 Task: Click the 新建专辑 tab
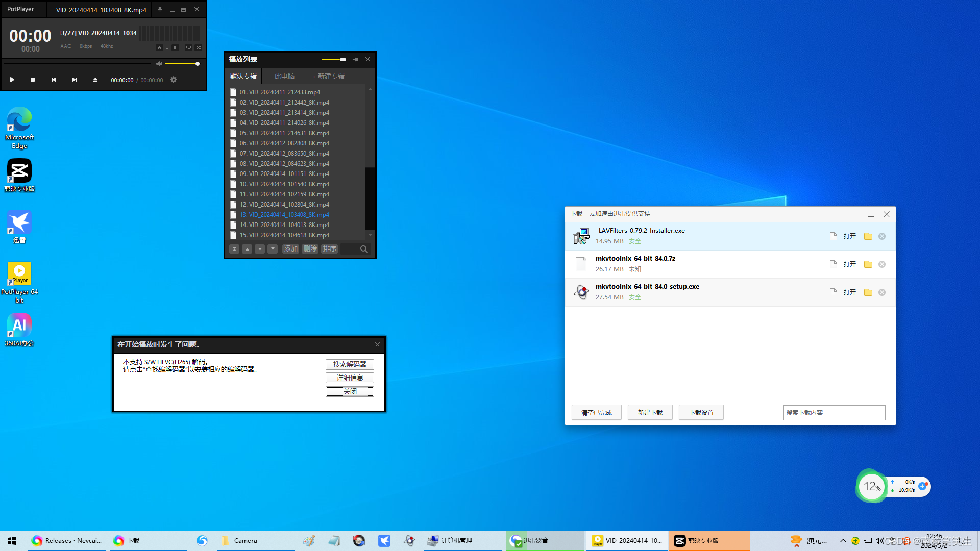coord(329,76)
